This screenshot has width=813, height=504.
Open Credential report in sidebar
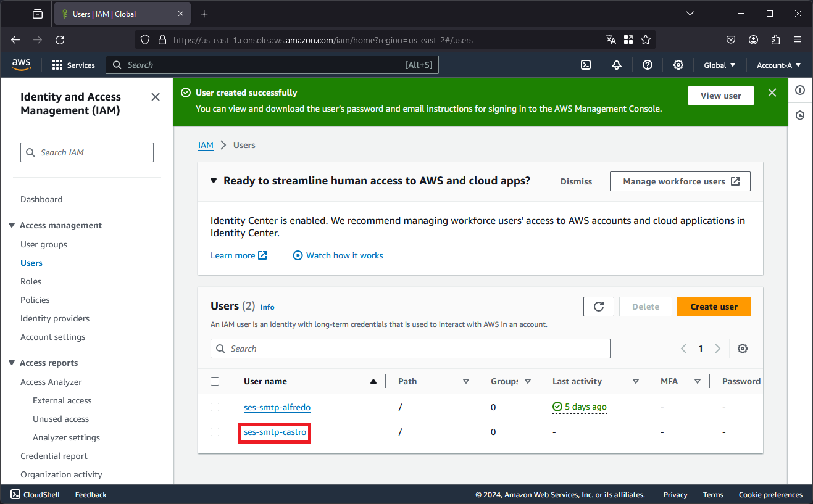click(54, 456)
